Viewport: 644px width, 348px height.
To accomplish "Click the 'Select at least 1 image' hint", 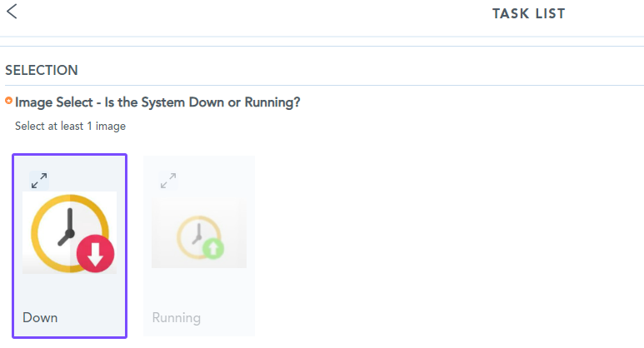I will tap(70, 127).
